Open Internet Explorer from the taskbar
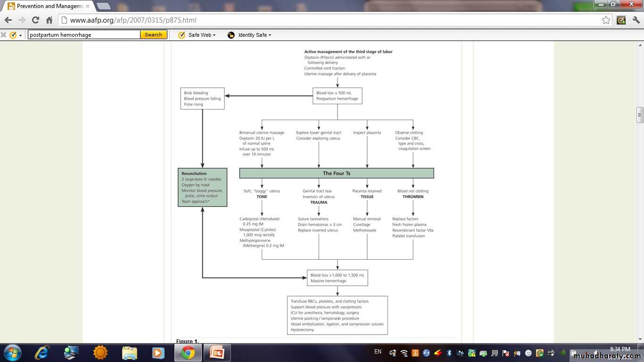 coord(41,352)
